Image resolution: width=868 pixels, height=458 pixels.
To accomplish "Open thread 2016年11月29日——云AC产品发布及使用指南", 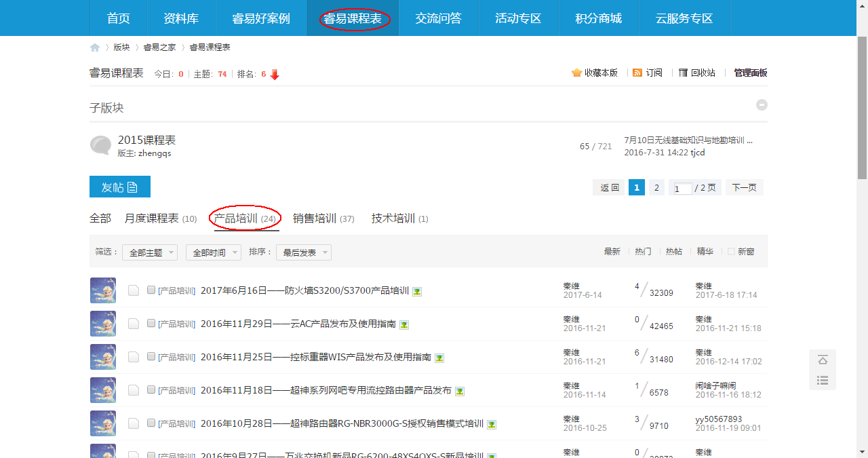I will pos(298,324).
